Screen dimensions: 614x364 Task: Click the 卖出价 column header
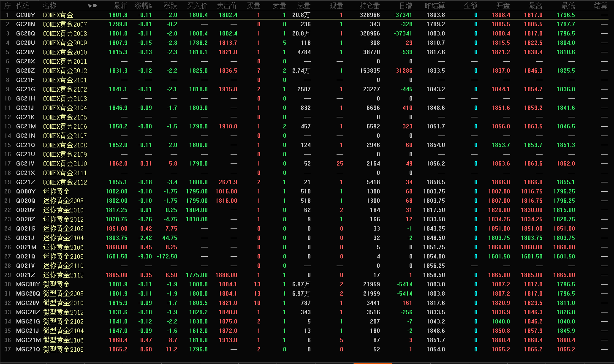coord(227,5)
